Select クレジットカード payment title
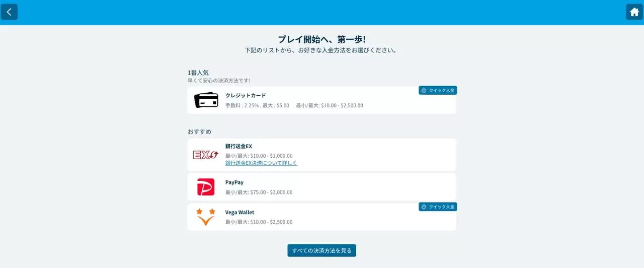The width and height of the screenshot is (644, 268). 246,95
